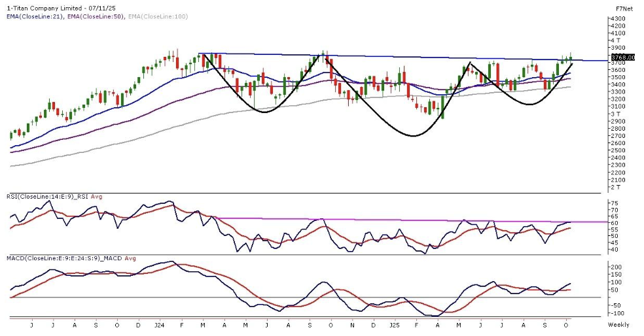Click the J24 marker on time axis
Image resolution: width=644 pixels, height=336 pixels.
[x=159, y=325]
